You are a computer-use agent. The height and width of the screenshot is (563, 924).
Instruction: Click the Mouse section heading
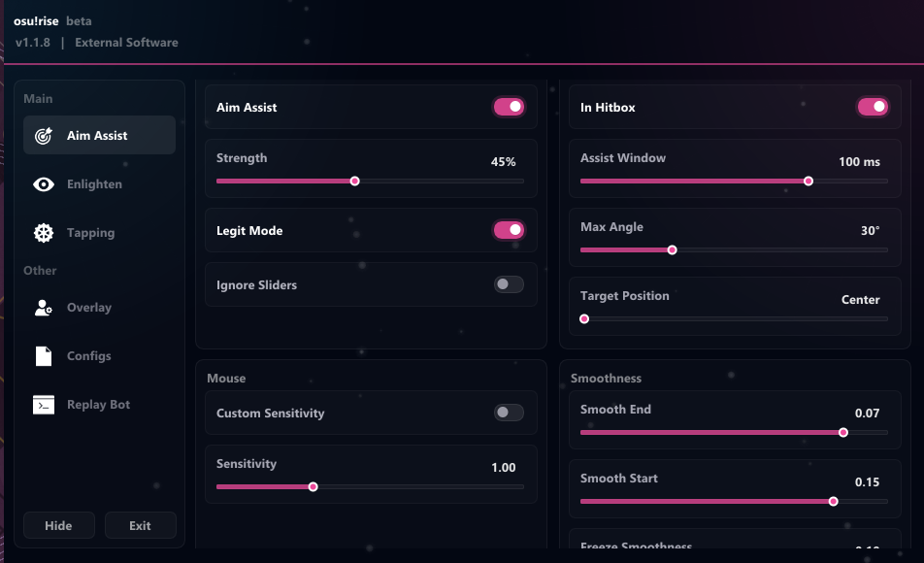(x=226, y=379)
